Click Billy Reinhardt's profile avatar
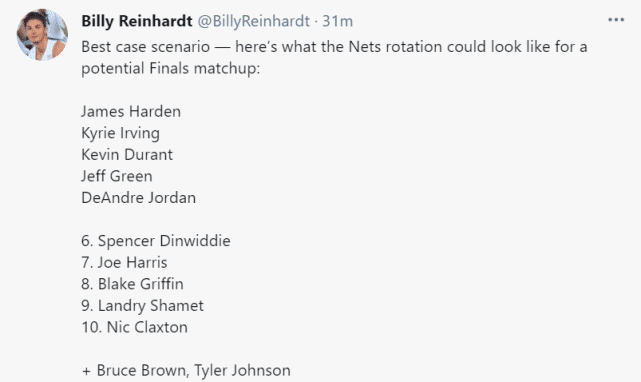This screenshot has width=641, height=382. [42, 35]
